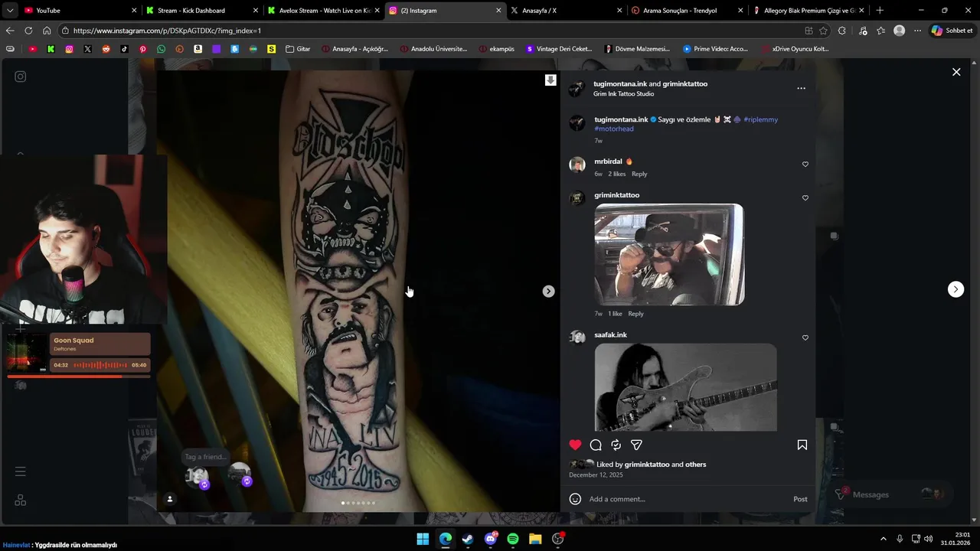
Task: Click the Post comment button
Action: 800,499
